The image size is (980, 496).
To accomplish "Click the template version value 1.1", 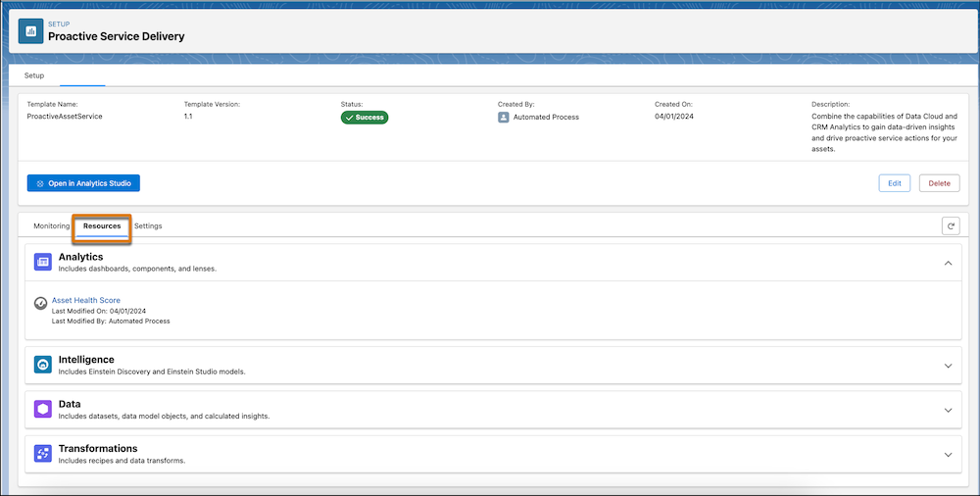I will click(x=188, y=117).
